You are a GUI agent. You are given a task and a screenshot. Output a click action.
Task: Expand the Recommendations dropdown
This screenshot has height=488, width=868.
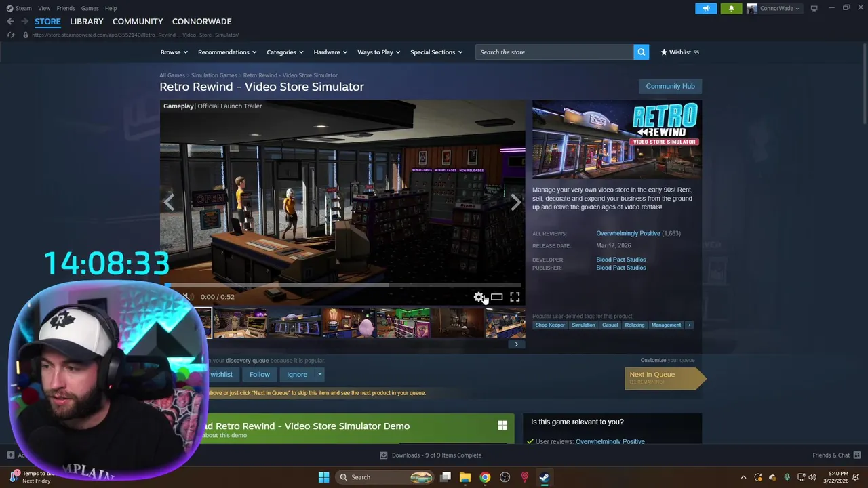(x=227, y=52)
